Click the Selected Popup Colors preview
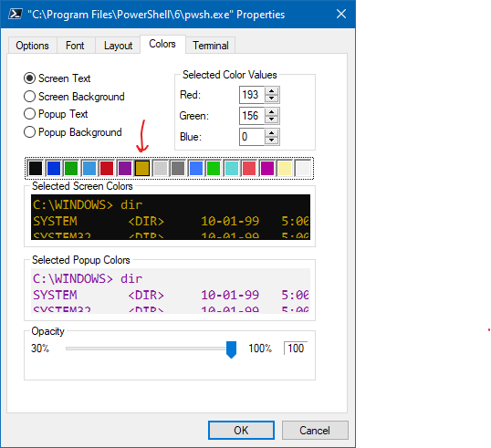491x448 pixels. point(171,291)
